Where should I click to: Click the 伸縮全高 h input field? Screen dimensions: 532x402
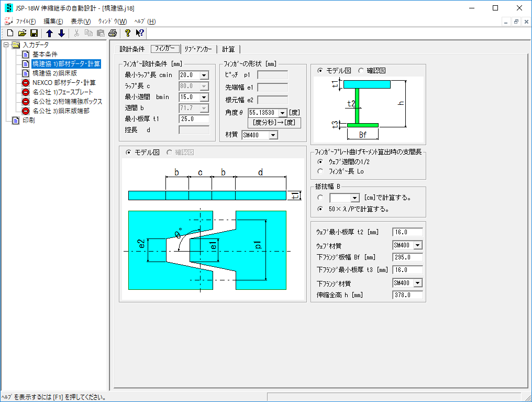click(x=406, y=295)
